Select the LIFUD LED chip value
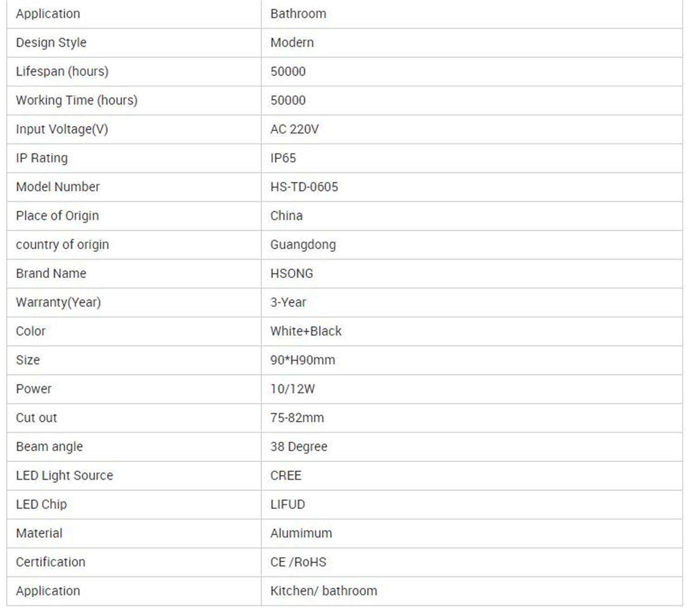 point(288,504)
